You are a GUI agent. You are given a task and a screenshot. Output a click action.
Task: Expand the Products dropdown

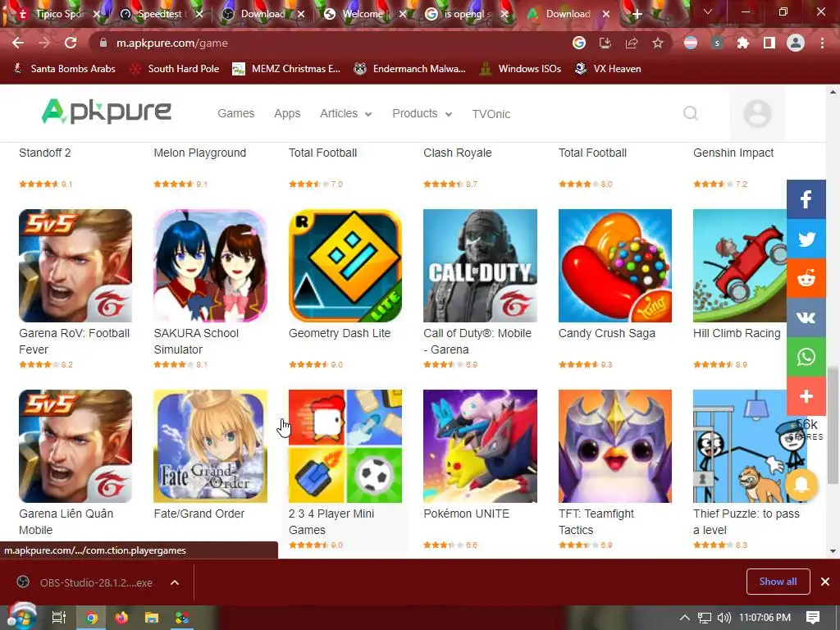pyautogui.click(x=422, y=113)
